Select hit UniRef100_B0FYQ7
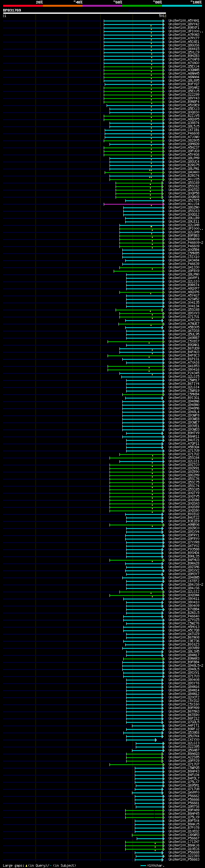Image resolution: width=205 pixels, height=868 pixels. [184, 84]
